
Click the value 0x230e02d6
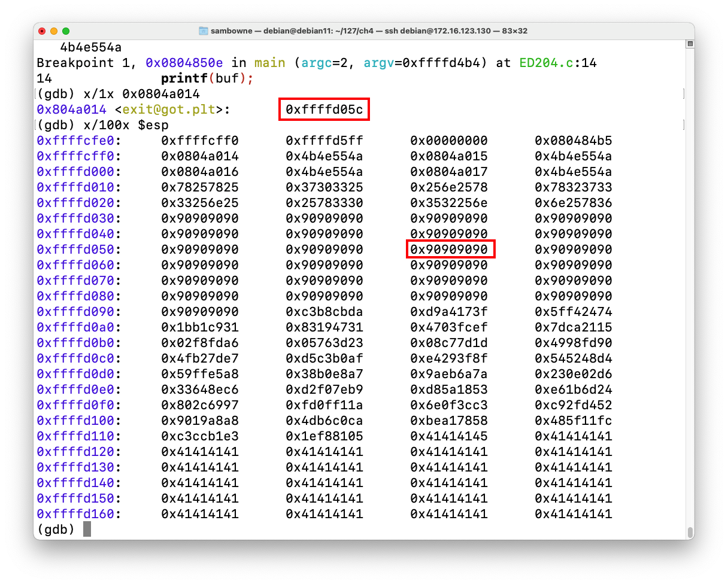(574, 374)
